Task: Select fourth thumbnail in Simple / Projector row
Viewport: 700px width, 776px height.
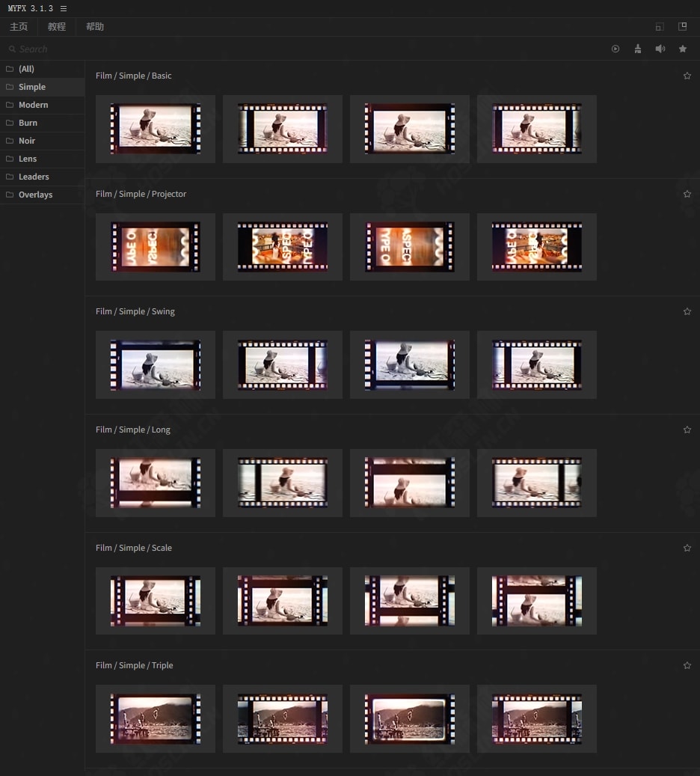Action: click(537, 247)
